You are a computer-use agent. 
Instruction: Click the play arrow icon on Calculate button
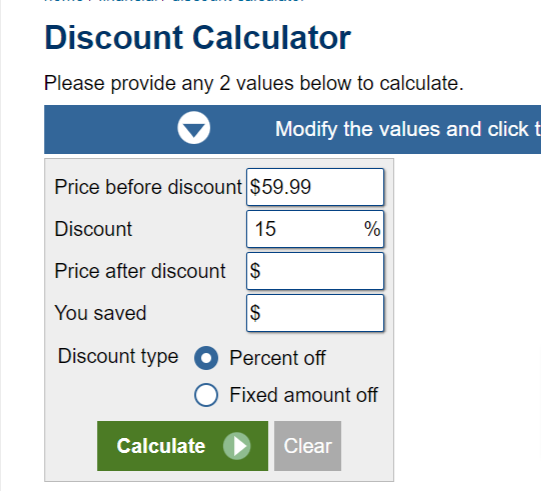click(237, 446)
